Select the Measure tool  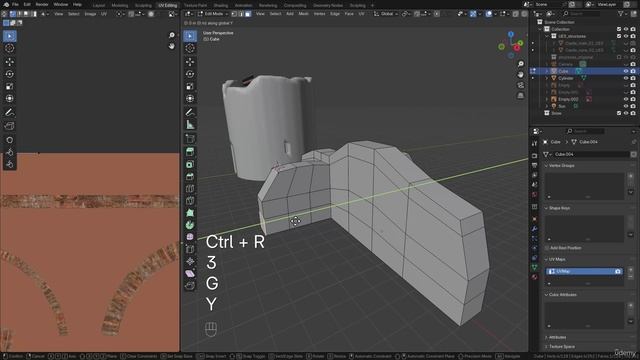point(190,124)
